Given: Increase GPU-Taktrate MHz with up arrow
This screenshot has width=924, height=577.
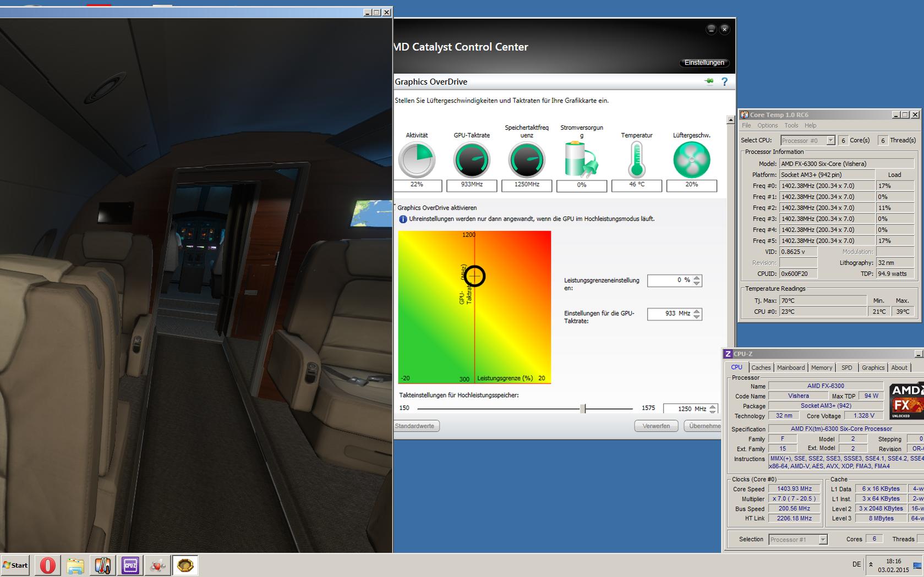Looking at the screenshot, I should [697, 311].
